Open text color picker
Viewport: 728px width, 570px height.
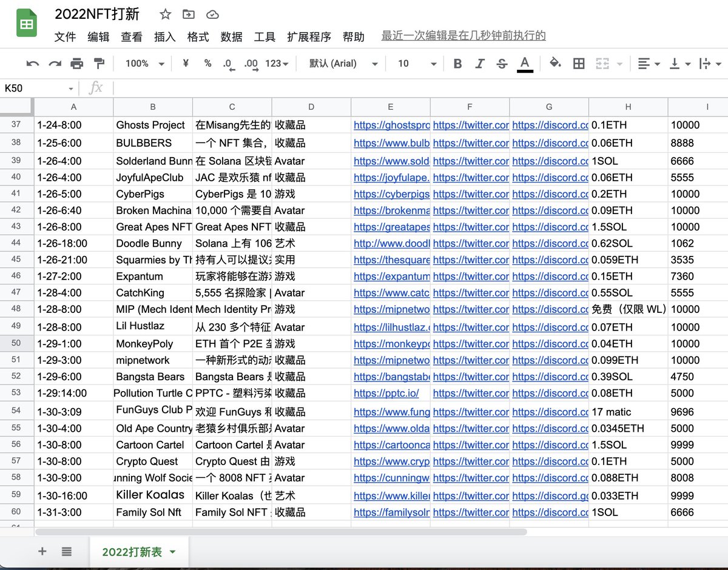click(525, 64)
